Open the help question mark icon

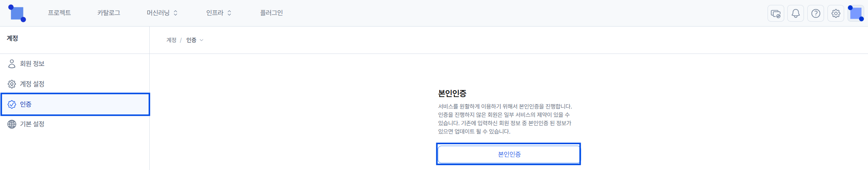pos(816,14)
